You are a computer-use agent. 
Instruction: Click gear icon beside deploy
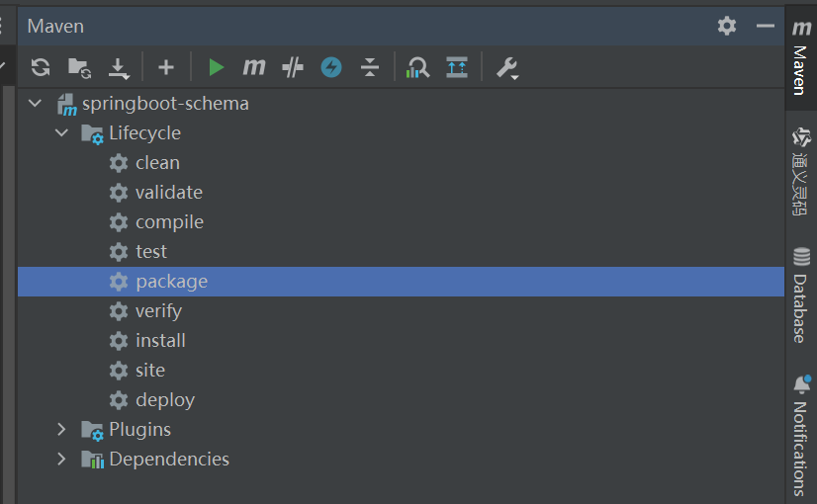[119, 400]
